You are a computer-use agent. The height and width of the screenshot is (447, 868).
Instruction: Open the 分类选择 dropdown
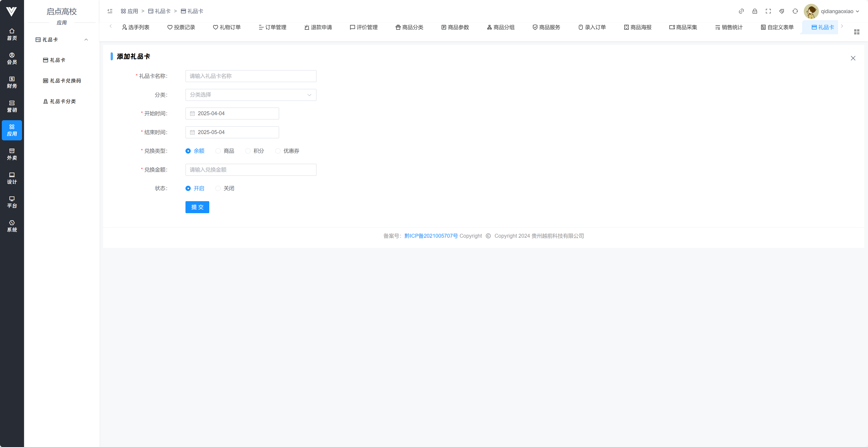point(250,95)
